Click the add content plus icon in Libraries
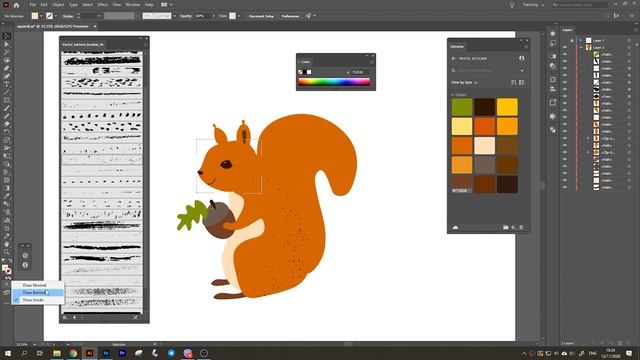Image resolution: width=640 pixels, height=360 pixels. pos(513,227)
